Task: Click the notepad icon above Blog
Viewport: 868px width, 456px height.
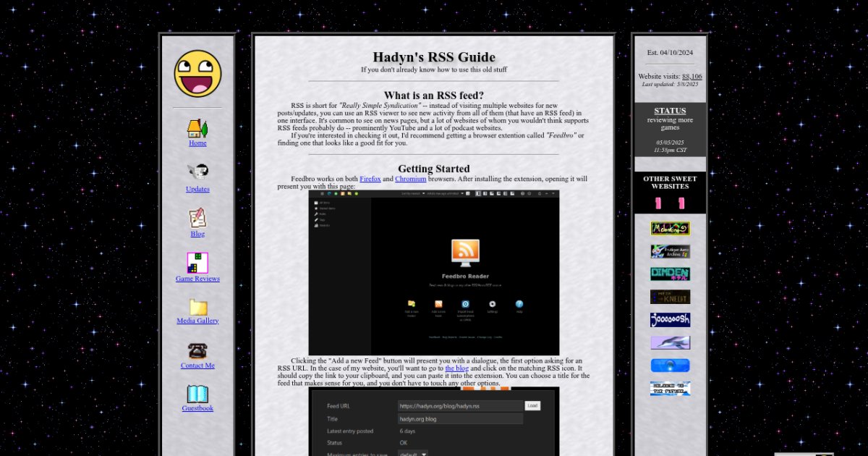Action: (x=197, y=218)
